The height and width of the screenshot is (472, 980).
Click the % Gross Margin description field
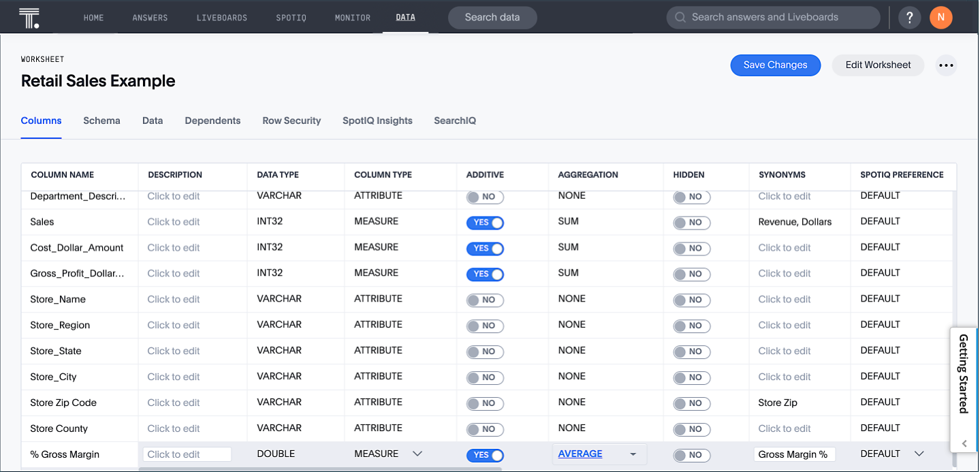coord(187,454)
